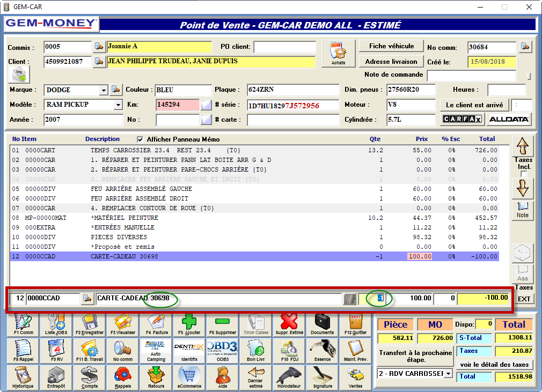Click the Note de commande field

click(472, 75)
